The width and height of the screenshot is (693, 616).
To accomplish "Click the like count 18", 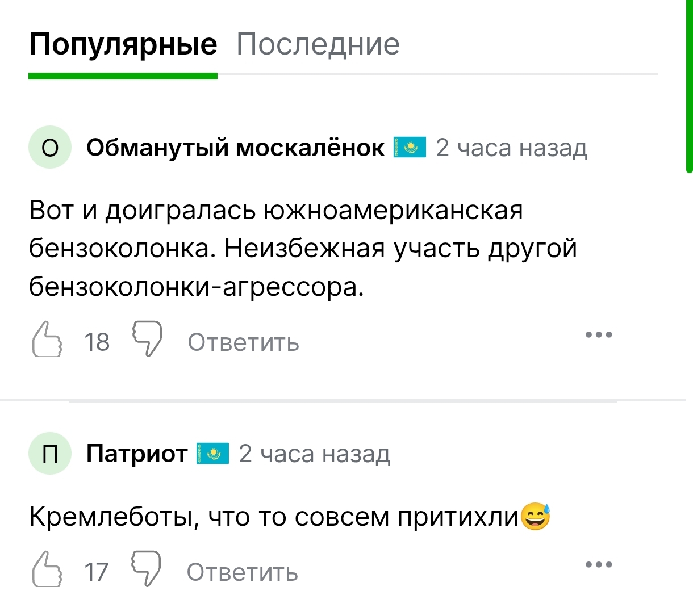I will [x=97, y=342].
